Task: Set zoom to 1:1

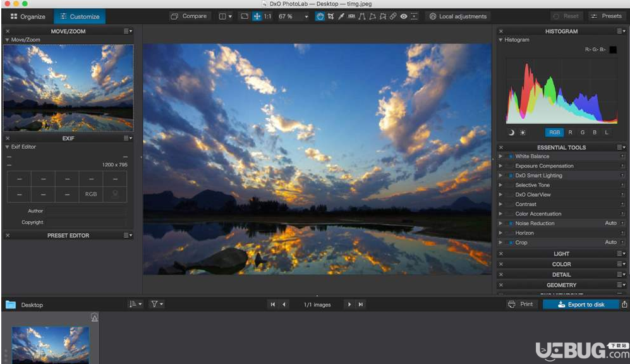Action: [x=267, y=16]
